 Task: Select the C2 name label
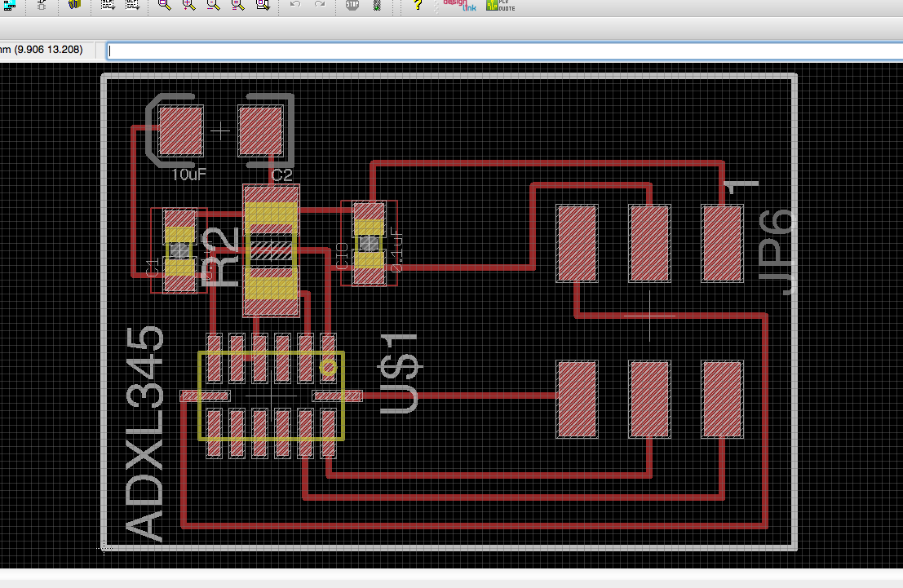pyautogui.click(x=281, y=175)
